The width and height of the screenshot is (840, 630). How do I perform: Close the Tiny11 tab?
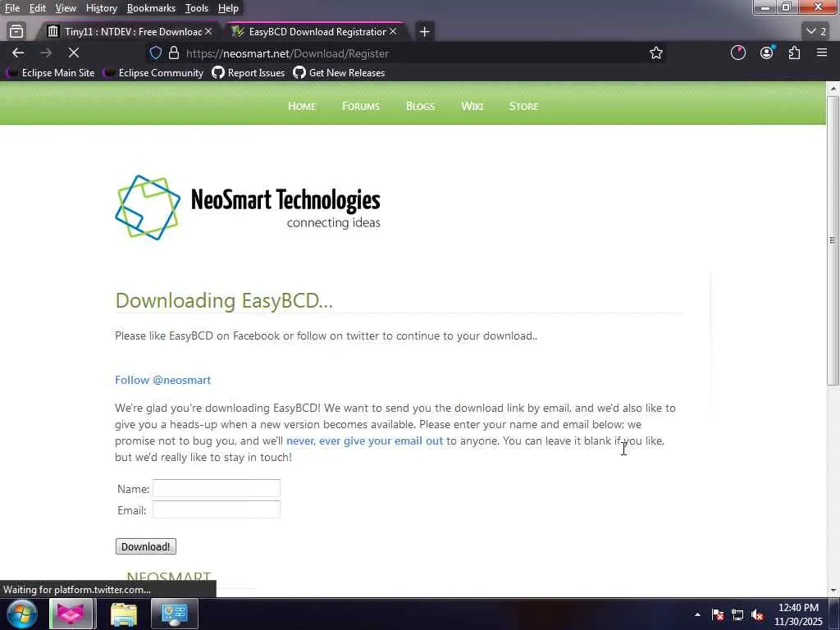[x=208, y=32]
